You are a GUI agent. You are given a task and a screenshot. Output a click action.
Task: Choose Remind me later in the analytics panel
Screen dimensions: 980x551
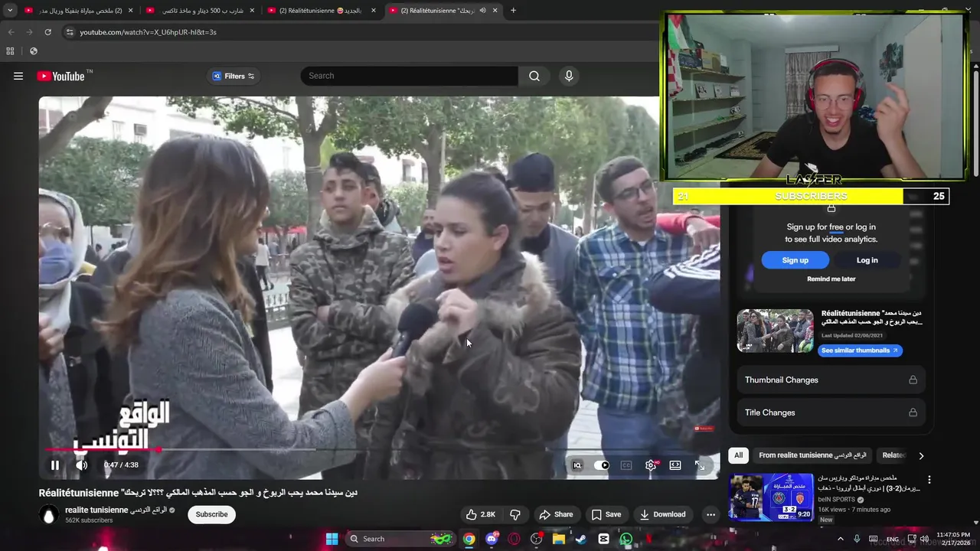click(x=831, y=279)
